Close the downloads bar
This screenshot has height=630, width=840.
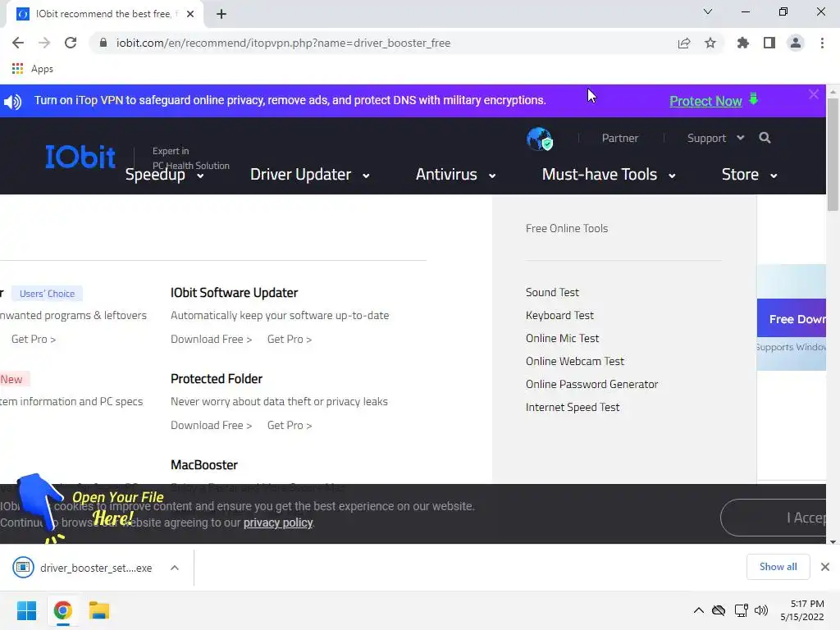pos(825,567)
